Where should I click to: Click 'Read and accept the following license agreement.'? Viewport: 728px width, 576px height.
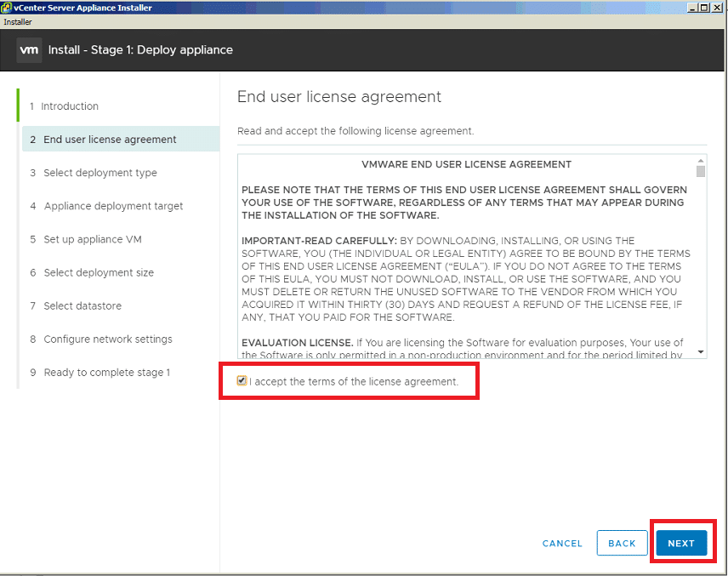[x=355, y=131]
